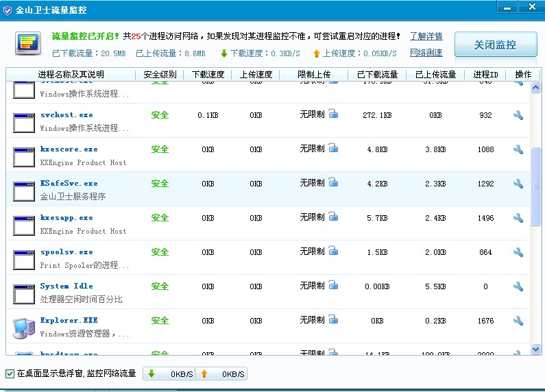Open the 了解详情 link
The width and height of the screenshot is (545, 392).
tap(426, 36)
